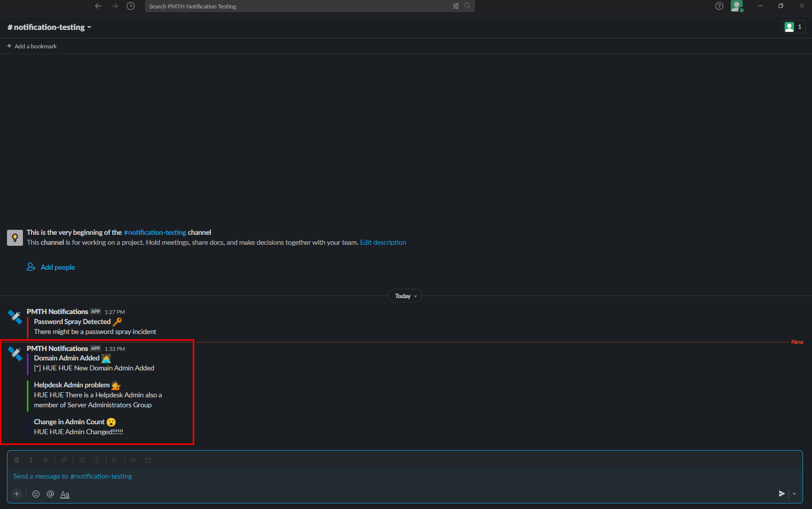Click the Add people link

(x=57, y=267)
